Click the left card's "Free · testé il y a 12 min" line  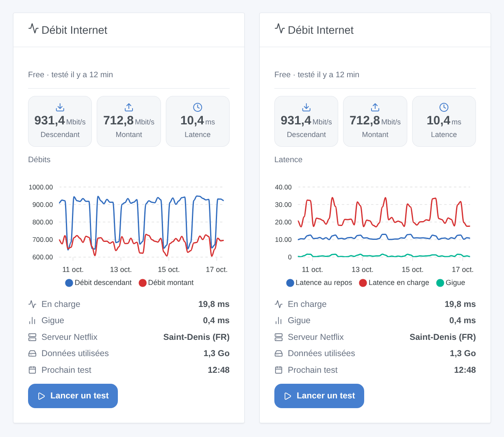71,75
